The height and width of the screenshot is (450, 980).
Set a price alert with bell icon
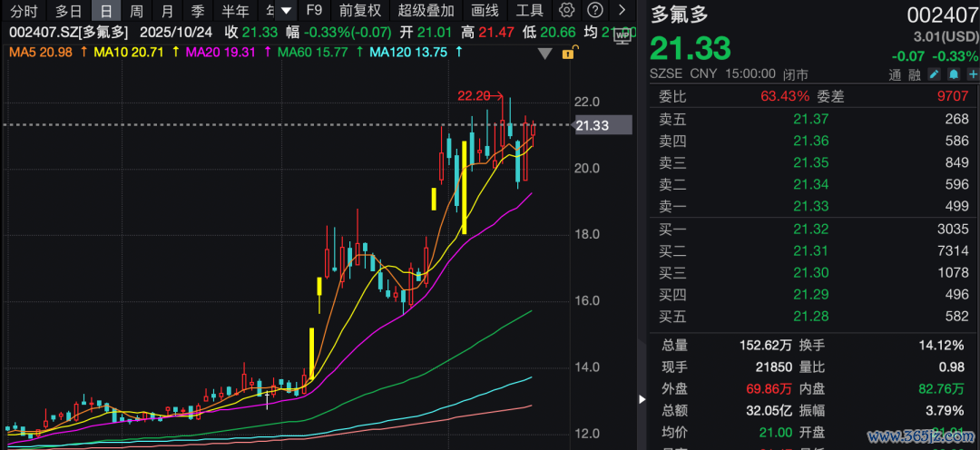(x=953, y=73)
